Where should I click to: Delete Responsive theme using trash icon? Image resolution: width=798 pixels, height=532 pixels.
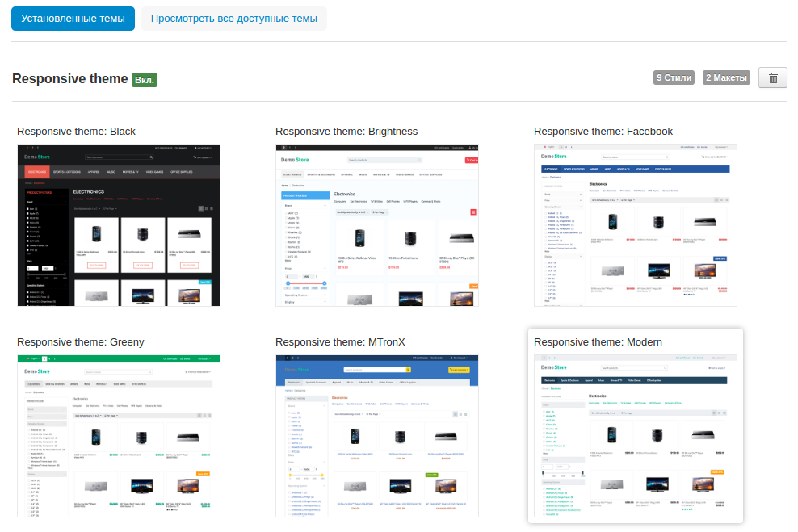[772, 78]
